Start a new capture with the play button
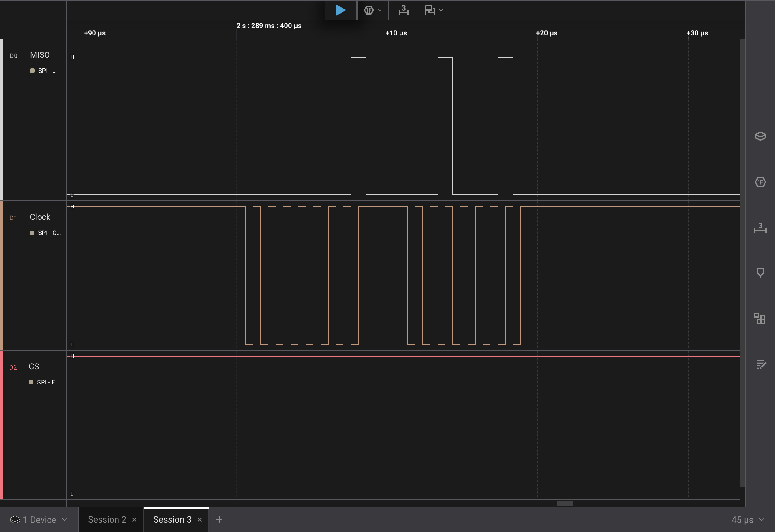The image size is (775, 532). pyautogui.click(x=341, y=10)
